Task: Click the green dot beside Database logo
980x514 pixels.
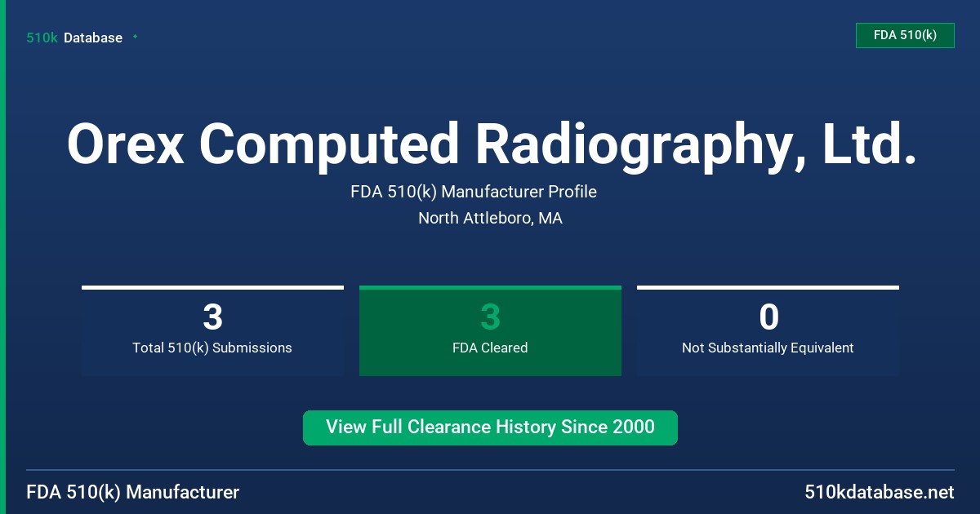Action: tap(135, 37)
